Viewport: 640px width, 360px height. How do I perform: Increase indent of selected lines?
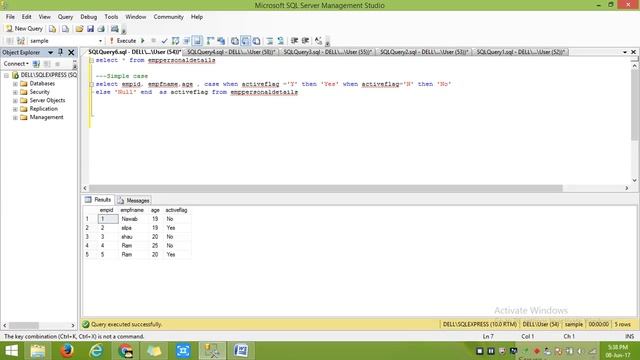(305, 41)
